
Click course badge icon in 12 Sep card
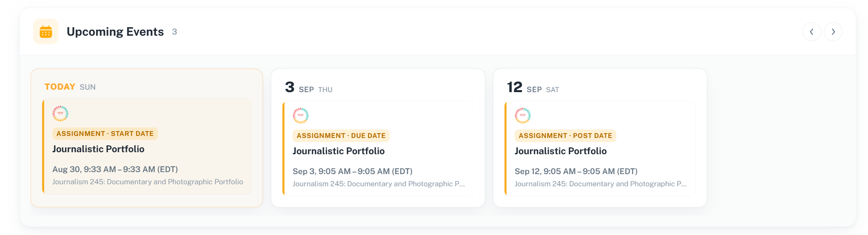(523, 116)
